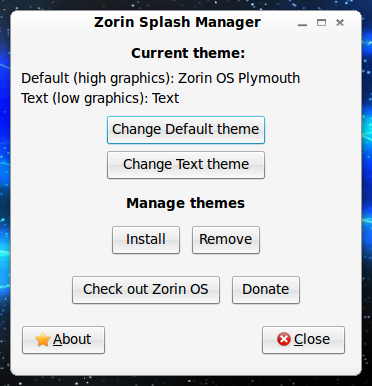
Task: Close the window using the titlebar X
Action: 340,23
